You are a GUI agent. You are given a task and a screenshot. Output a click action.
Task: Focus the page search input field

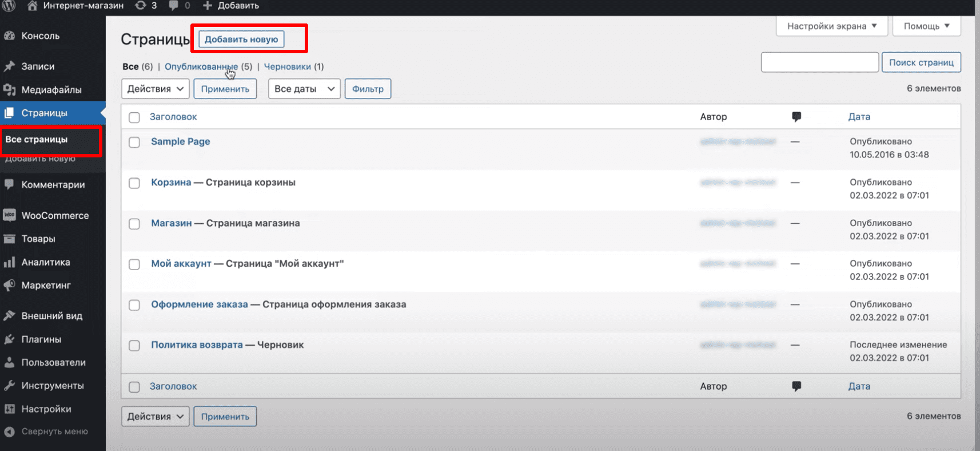(820, 62)
